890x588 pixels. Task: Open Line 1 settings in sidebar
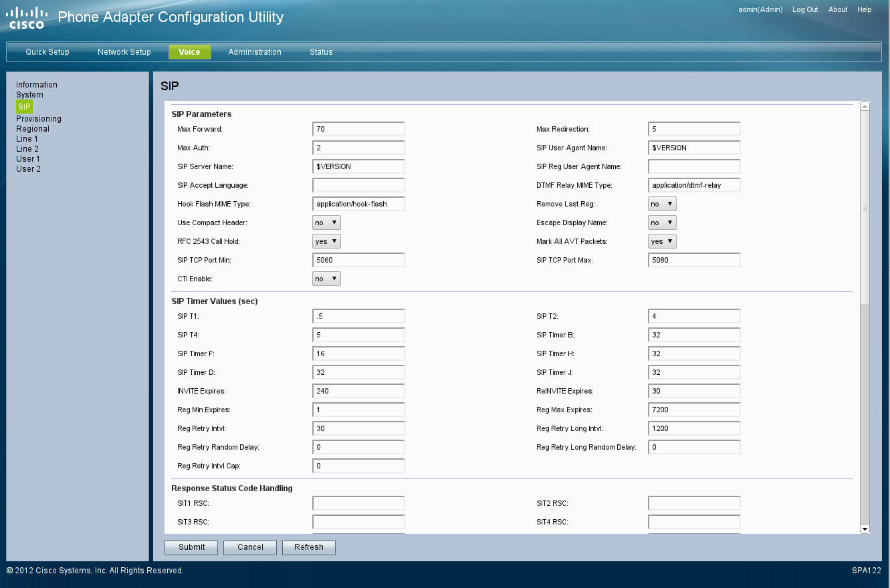tap(27, 139)
